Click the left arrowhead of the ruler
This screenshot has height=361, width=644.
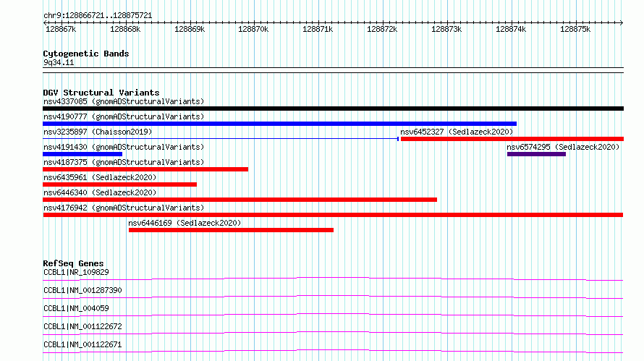pyautogui.click(x=45, y=22)
